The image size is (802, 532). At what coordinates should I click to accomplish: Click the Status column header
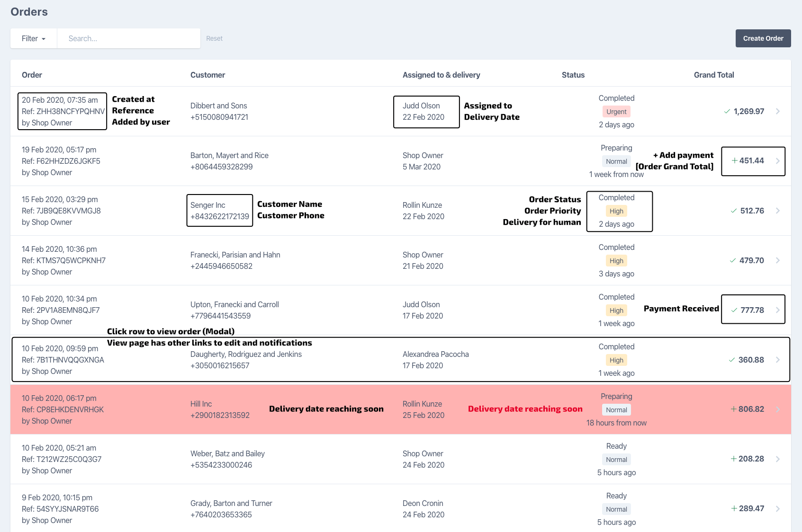573,75
